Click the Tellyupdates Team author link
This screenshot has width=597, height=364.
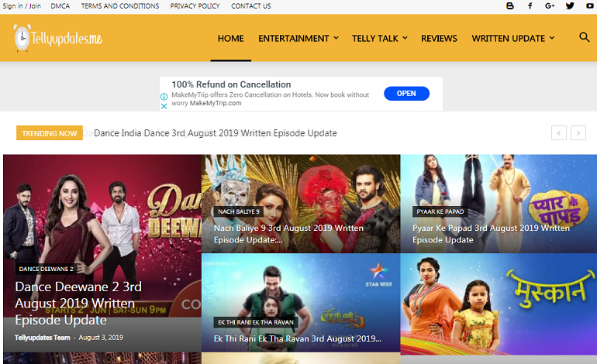point(43,338)
